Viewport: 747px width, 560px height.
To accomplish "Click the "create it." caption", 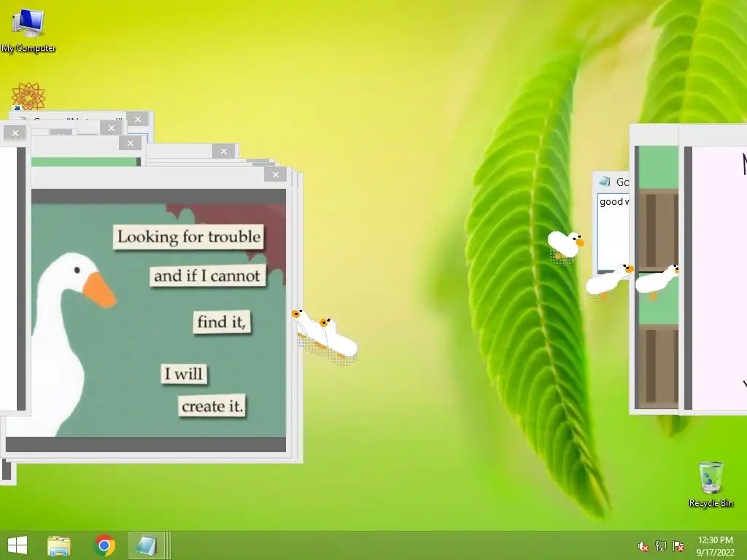I will click(212, 406).
